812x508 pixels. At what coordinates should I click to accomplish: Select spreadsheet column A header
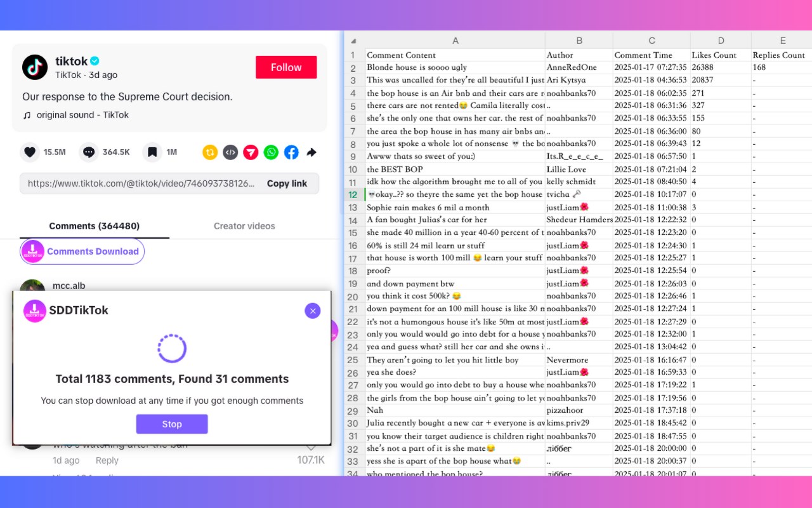(455, 41)
